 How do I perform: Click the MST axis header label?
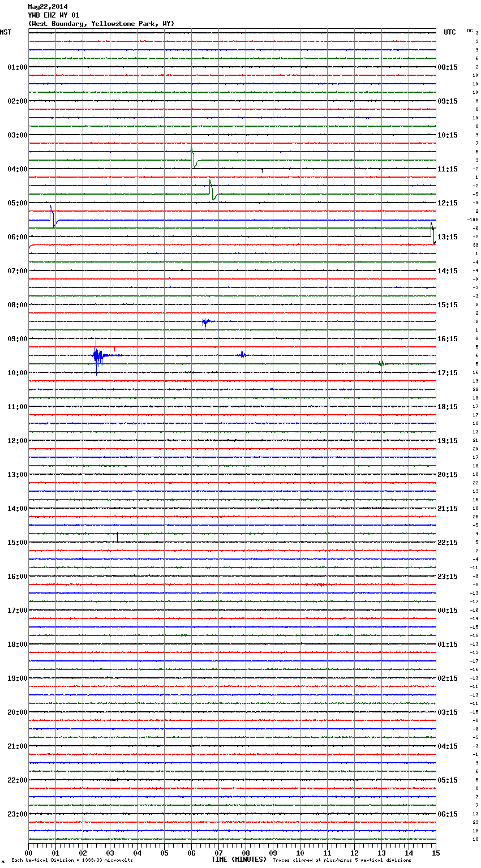coord(6,32)
